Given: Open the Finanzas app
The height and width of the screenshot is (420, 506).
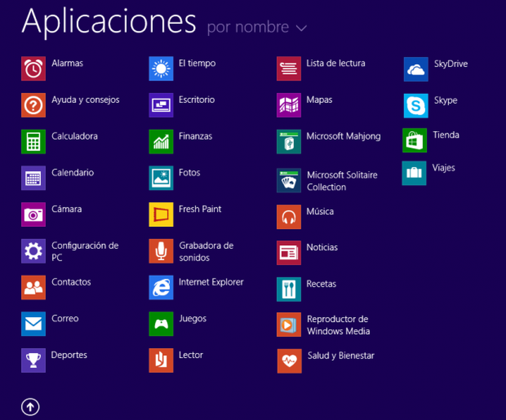Looking at the screenshot, I should [x=161, y=141].
